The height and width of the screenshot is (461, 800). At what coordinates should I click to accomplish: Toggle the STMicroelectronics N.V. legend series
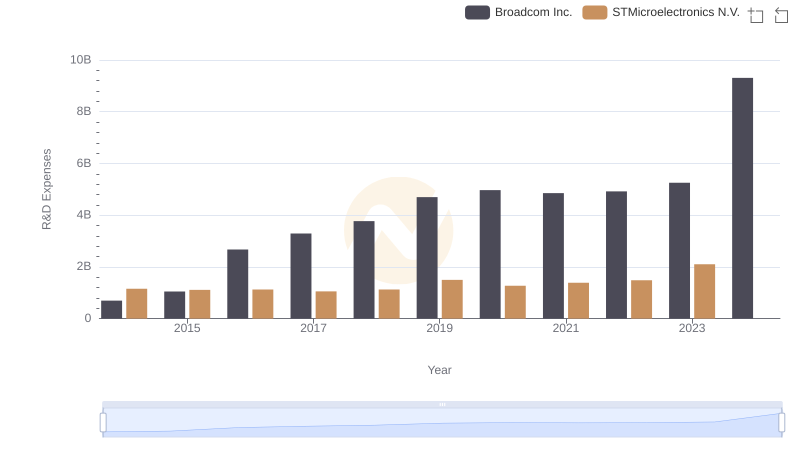click(x=661, y=12)
